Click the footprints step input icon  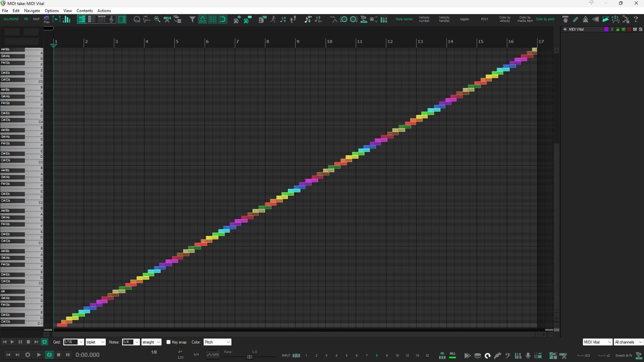293,19
